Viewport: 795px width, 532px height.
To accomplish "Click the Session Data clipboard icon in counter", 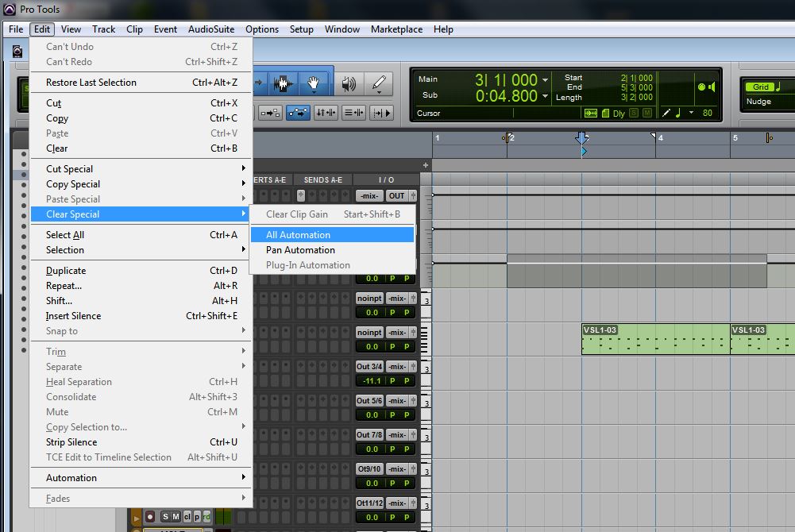I will 605,113.
